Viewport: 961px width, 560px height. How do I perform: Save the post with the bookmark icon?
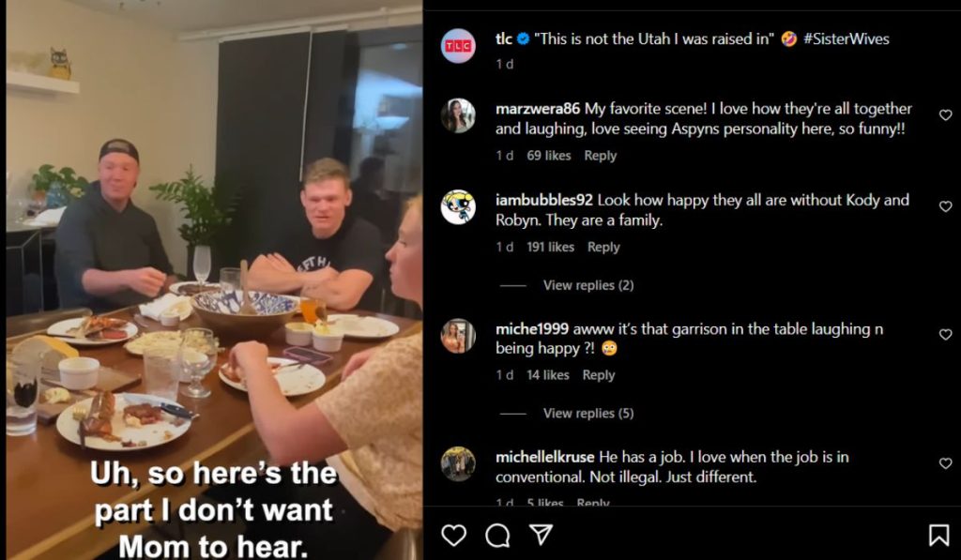[x=938, y=535]
